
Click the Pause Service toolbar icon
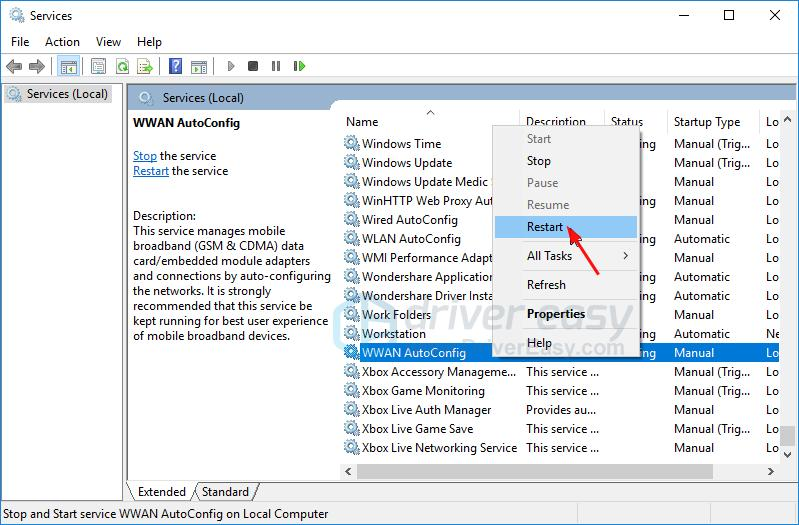tap(276, 66)
